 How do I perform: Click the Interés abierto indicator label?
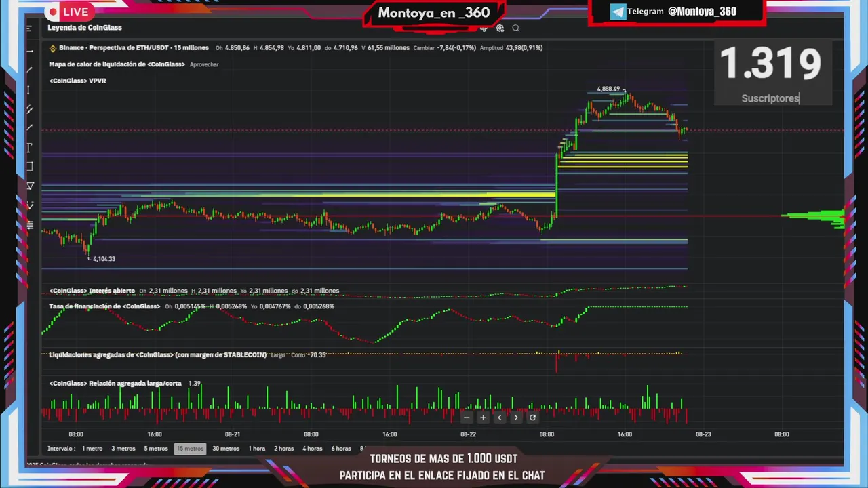(x=92, y=291)
